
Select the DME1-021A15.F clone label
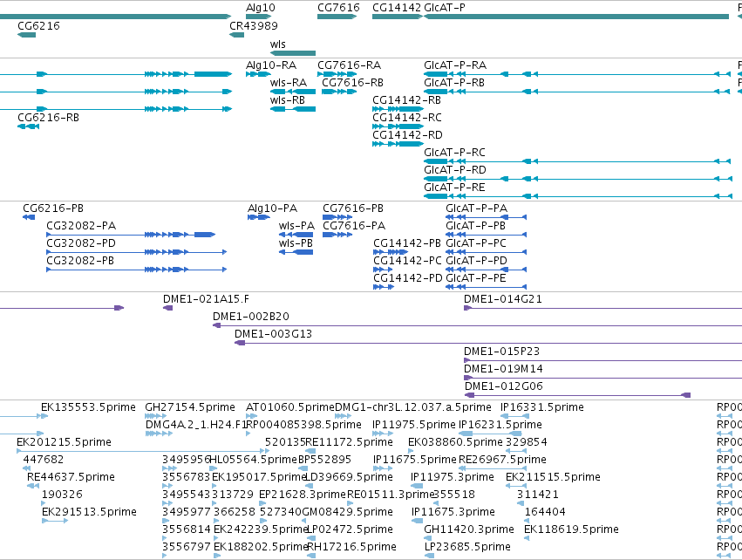click(206, 298)
